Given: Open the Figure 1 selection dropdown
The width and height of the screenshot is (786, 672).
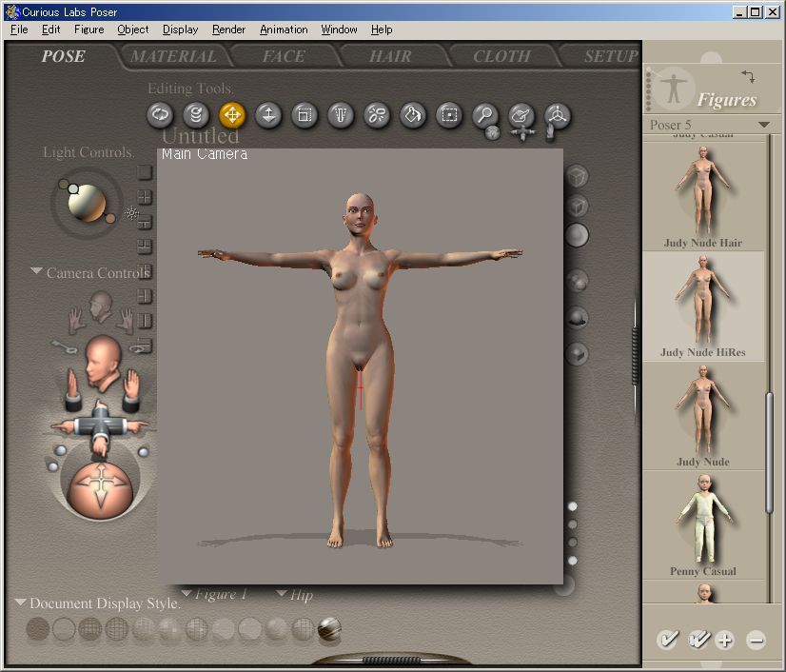Looking at the screenshot, I should (214, 594).
